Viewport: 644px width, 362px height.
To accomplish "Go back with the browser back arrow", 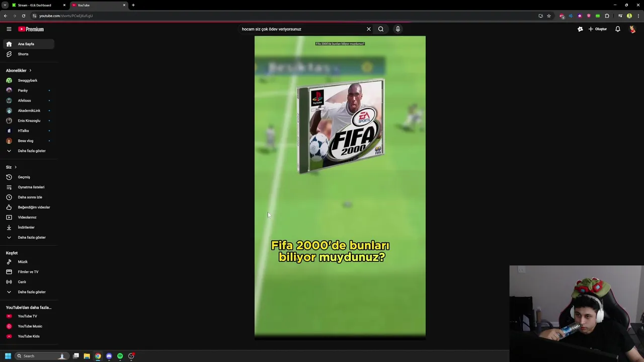I will click(x=6, y=16).
